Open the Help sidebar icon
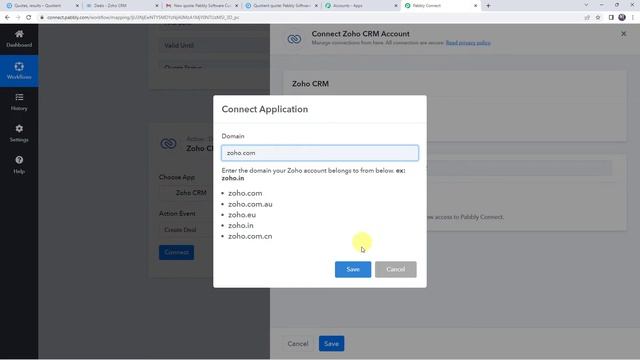This screenshot has width=640, height=360. pos(19,165)
